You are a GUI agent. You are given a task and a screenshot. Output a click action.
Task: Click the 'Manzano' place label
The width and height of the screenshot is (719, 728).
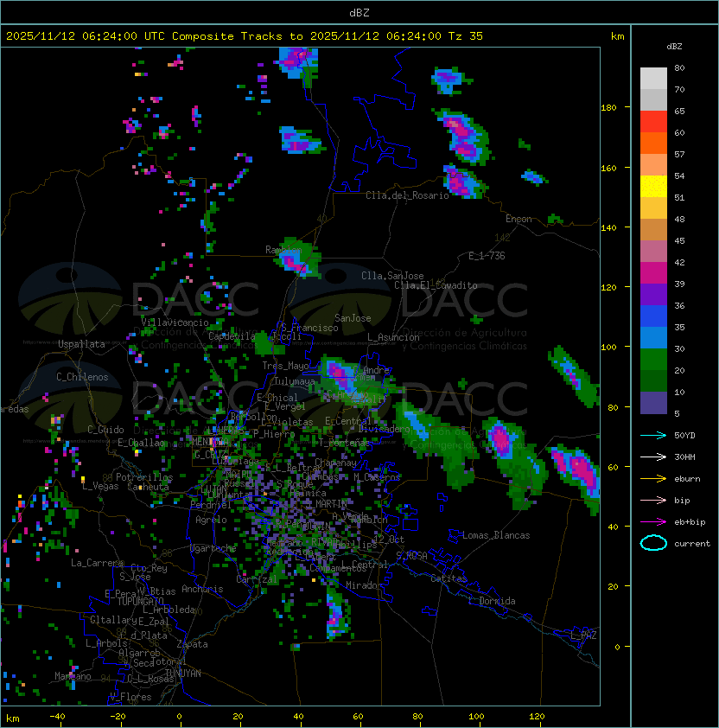tap(73, 676)
